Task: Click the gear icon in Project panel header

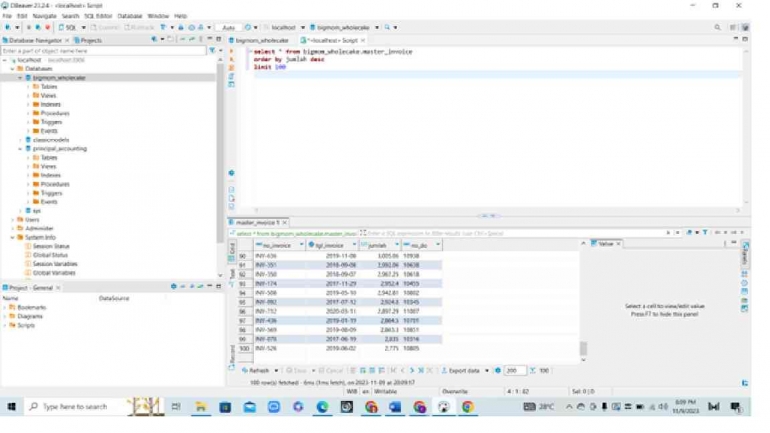Action: coord(173,286)
